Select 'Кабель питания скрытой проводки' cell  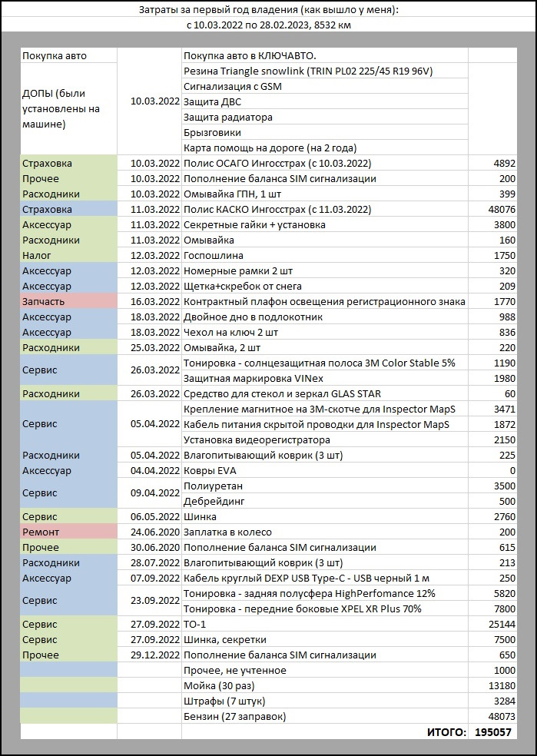tap(325, 425)
